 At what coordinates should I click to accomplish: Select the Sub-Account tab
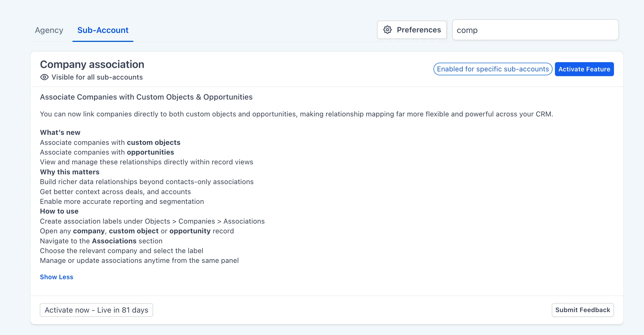103,30
